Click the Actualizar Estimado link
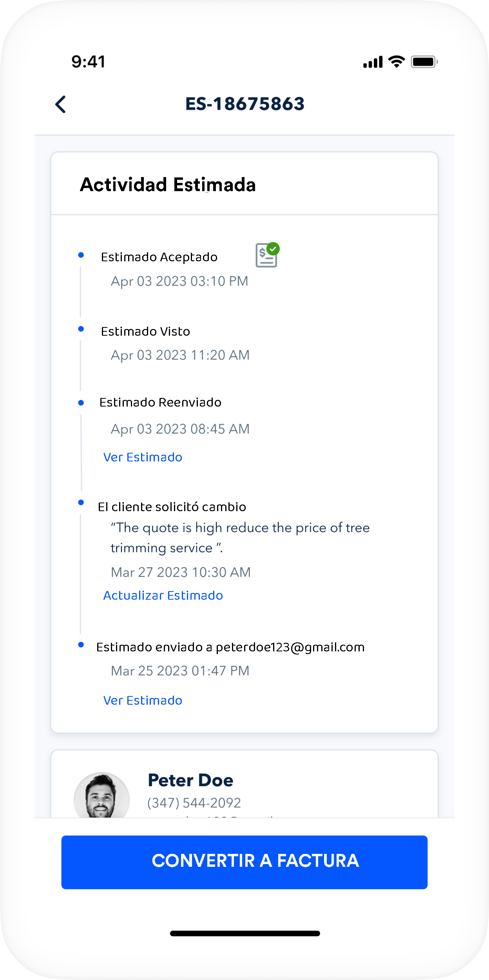Viewport: 489px width, 980px height. [163, 595]
